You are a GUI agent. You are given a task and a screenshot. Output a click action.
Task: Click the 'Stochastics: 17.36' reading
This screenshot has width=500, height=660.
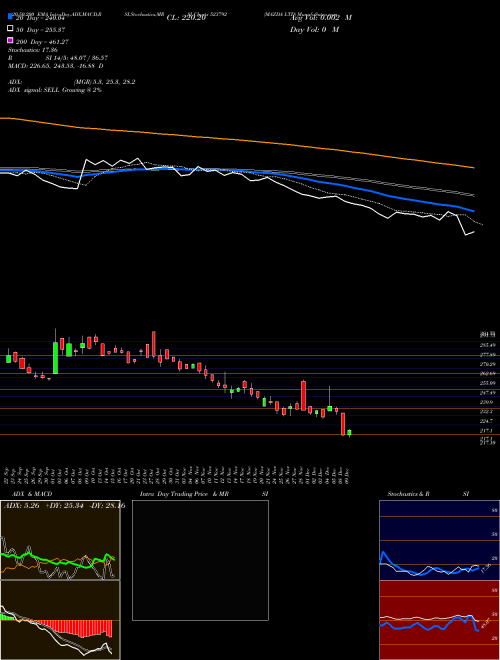click(33, 50)
